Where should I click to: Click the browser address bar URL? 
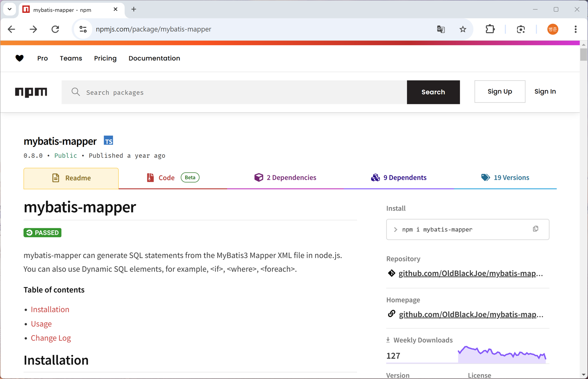coord(154,29)
